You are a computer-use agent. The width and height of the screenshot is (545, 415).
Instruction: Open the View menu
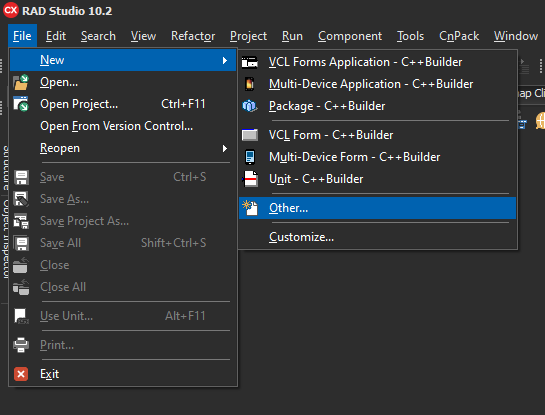143,36
